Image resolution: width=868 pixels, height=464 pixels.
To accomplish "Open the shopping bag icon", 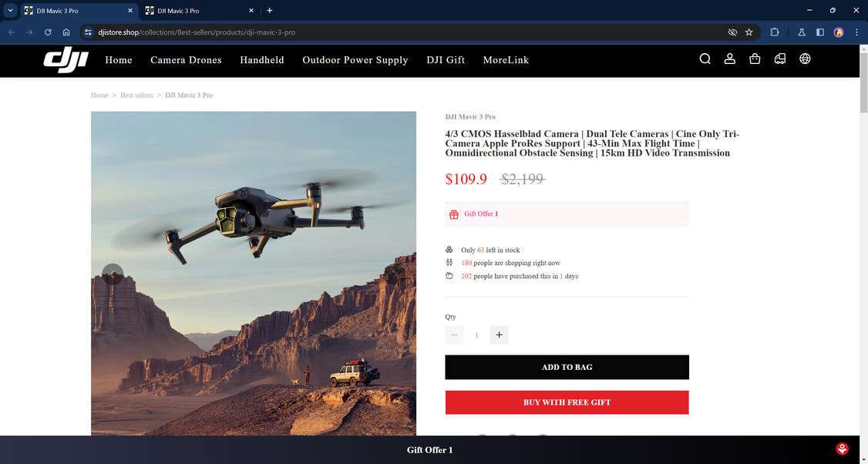I will click(755, 59).
